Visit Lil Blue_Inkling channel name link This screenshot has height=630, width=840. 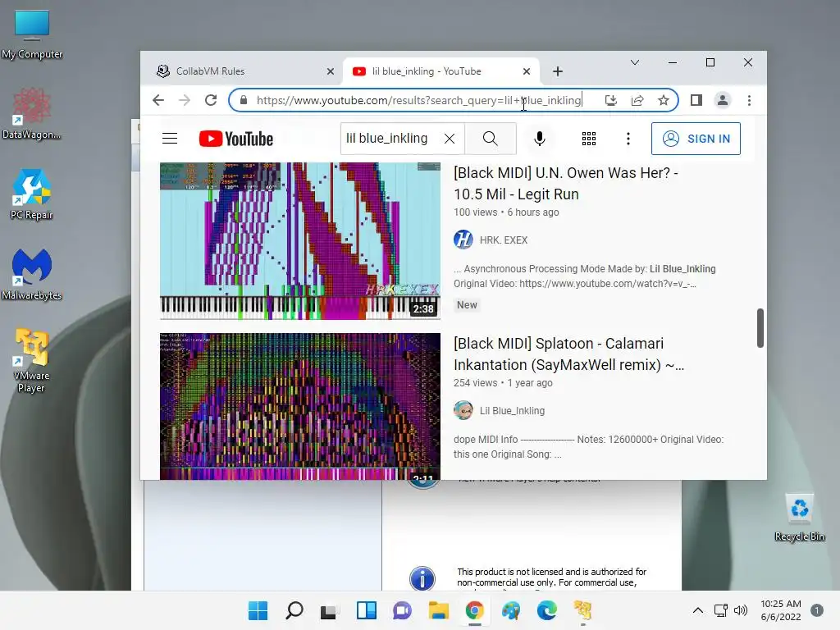[x=512, y=411]
